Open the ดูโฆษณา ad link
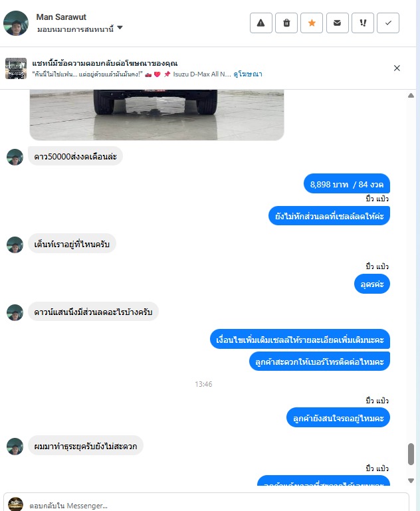The width and height of the screenshot is (420, 511). [x=248, y=74]
